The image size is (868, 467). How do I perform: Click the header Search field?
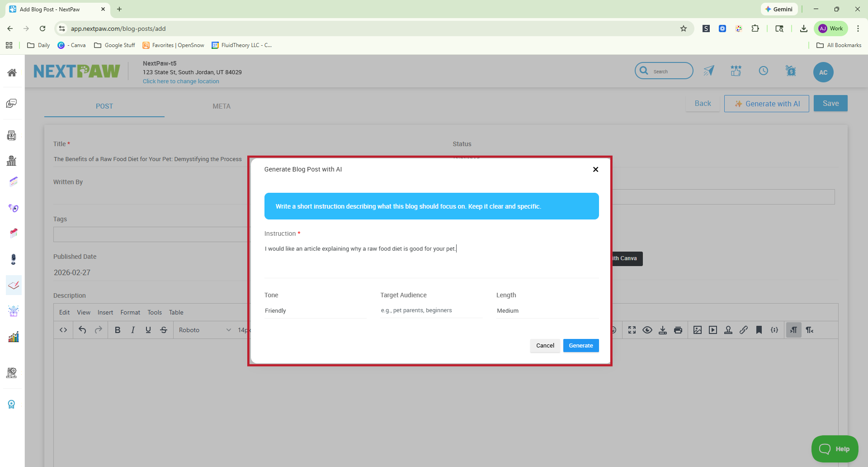coord(664,71)
